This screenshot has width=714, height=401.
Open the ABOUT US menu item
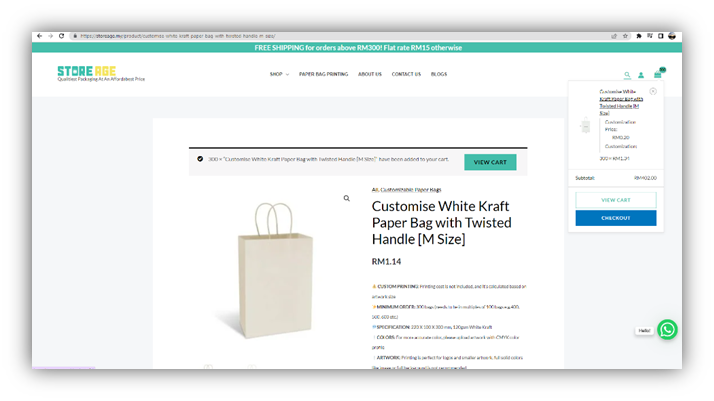click(x=370, y=74)
